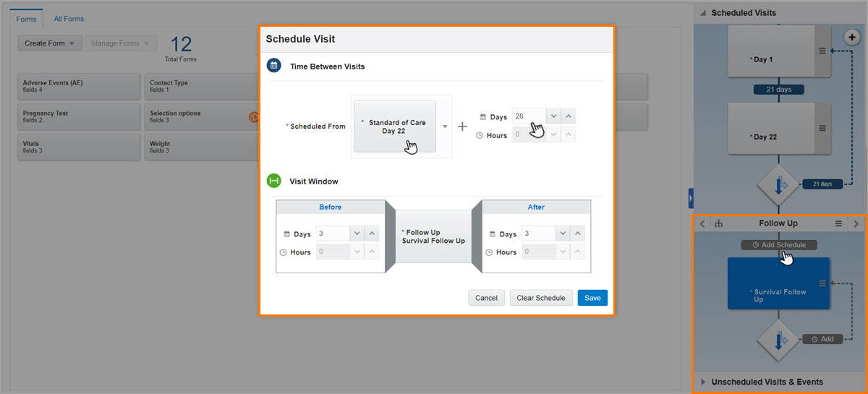The image size is (868, 394).
Task: Click the Time Between Visits Hours field
Action: (528, 134)
